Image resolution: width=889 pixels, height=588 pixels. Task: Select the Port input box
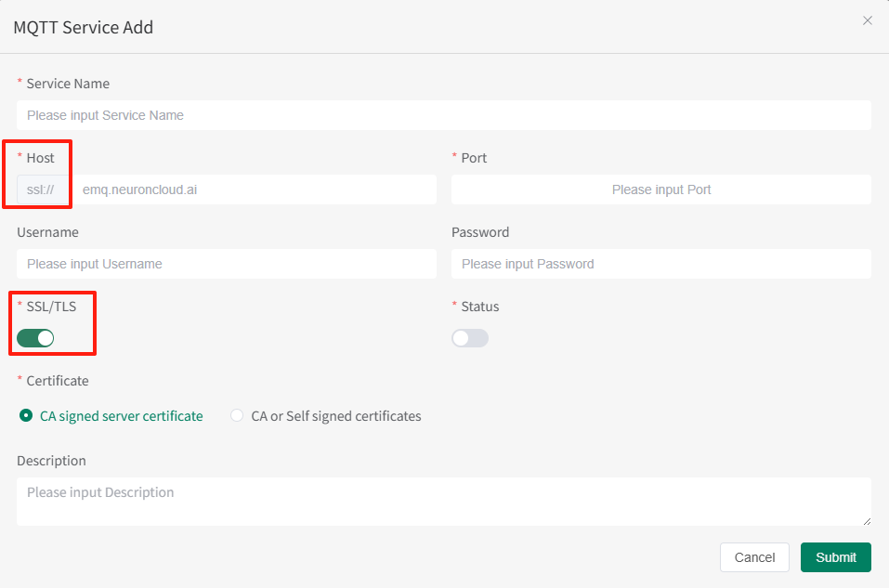pyautogui.click(x=660, y=189)
